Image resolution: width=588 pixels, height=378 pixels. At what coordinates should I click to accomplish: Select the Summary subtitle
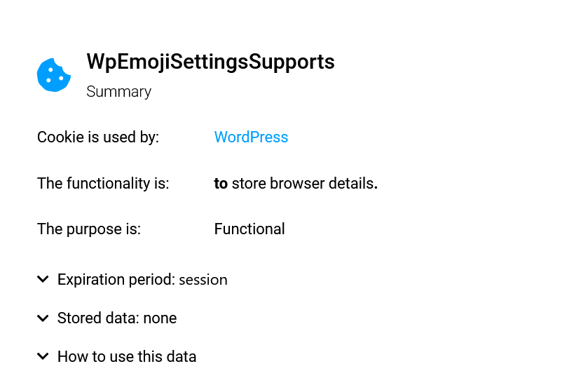tap(118, 92)
